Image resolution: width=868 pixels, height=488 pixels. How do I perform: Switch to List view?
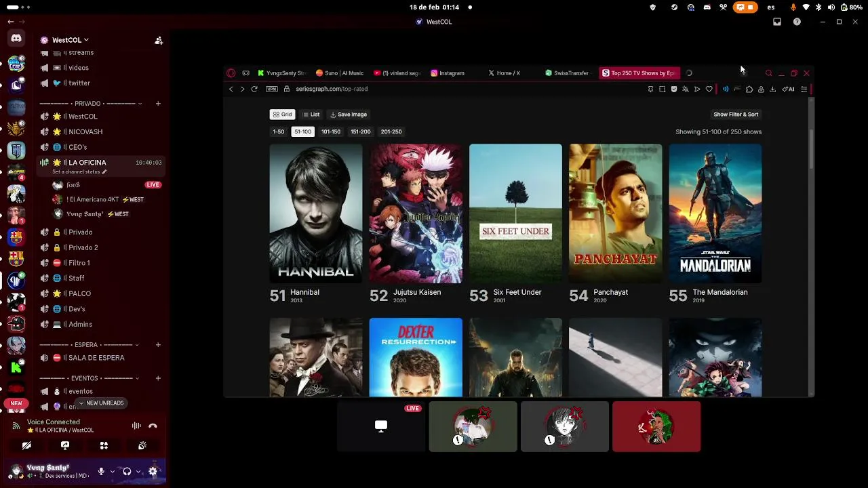(311, 115)
